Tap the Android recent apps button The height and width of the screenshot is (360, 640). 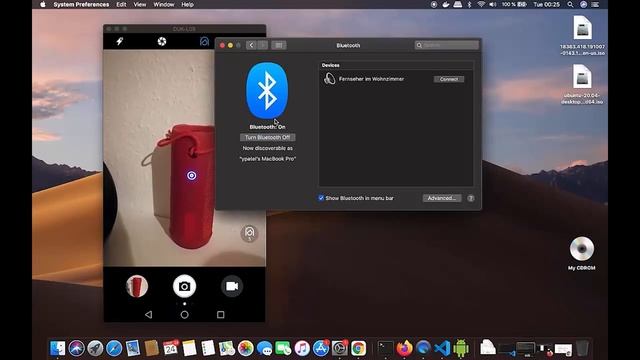click(220, 315)
